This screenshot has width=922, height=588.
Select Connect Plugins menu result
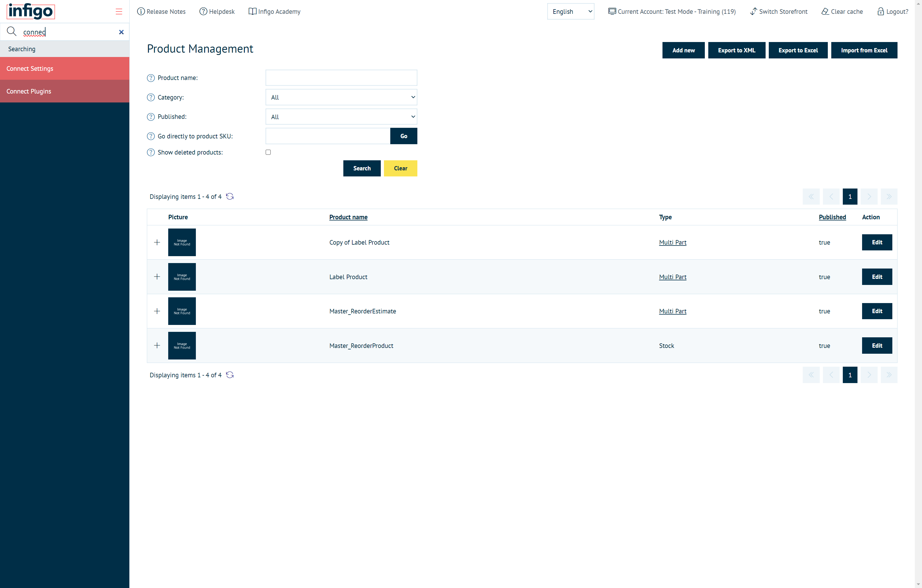[65, 91]
